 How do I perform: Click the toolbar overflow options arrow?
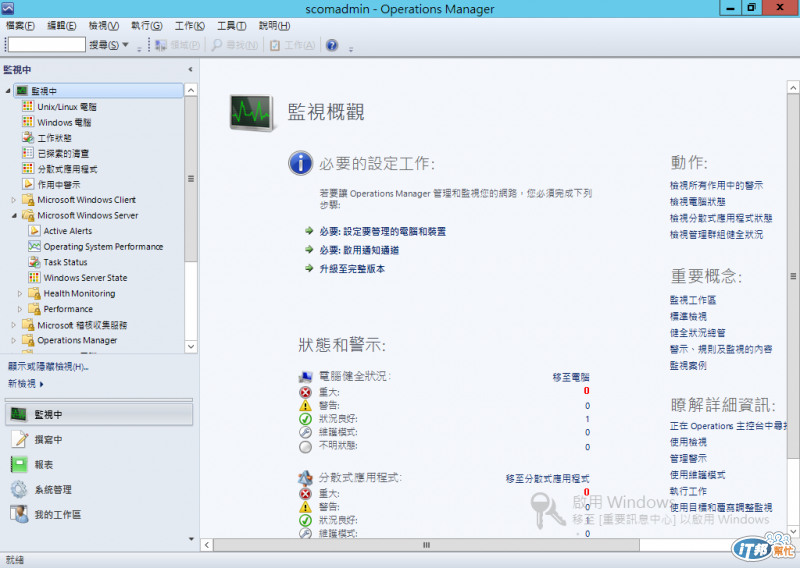click(x=351, y=50)
